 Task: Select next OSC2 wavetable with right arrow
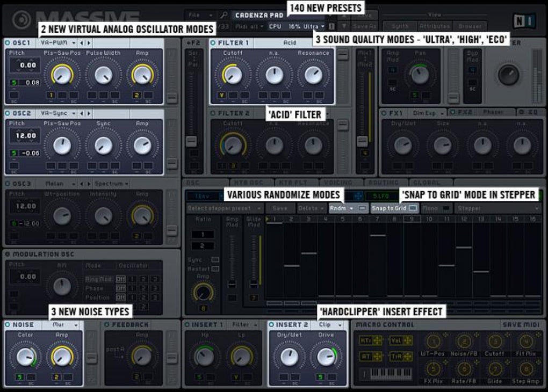click(x=89, y=113)
